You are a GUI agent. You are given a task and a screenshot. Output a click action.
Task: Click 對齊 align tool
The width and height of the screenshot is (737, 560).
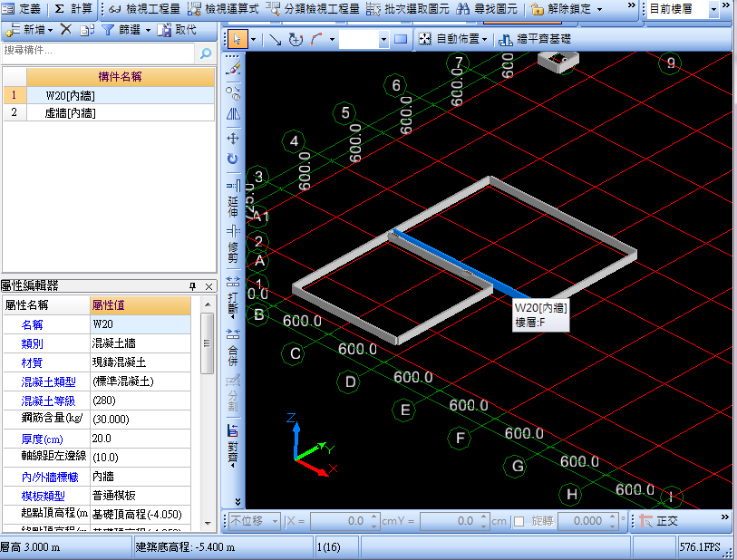(x=233, y=445)
